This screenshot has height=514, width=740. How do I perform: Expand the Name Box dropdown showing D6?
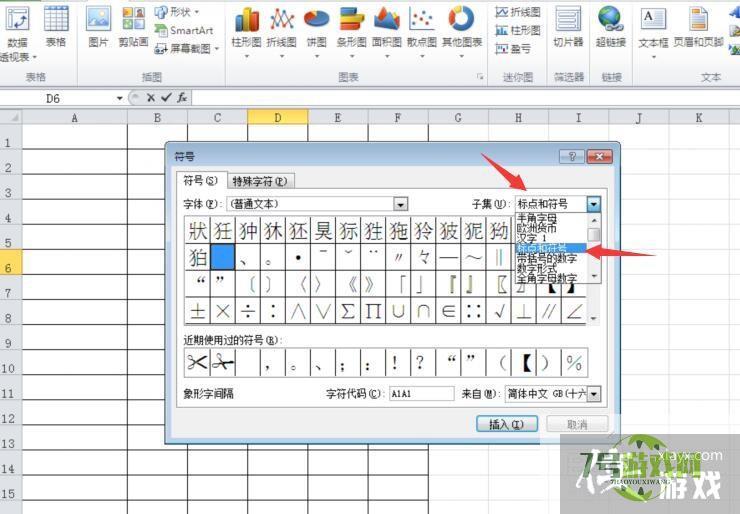click(x=120, y=98)
